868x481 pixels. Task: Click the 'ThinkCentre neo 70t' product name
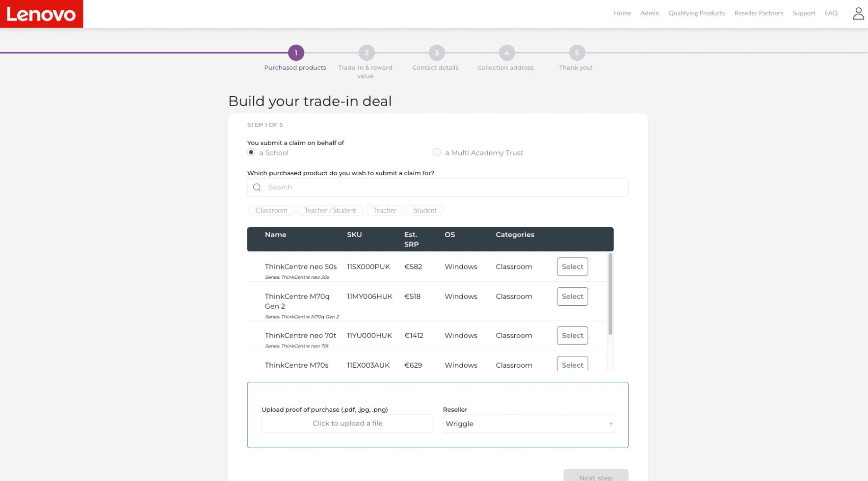pos(300,336)
